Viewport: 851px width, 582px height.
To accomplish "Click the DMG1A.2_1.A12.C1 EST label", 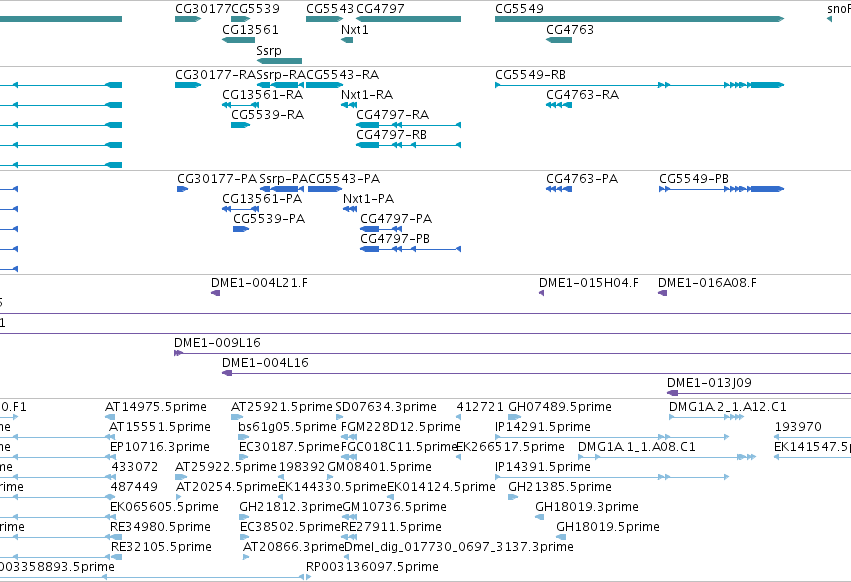I will [728, 407].
